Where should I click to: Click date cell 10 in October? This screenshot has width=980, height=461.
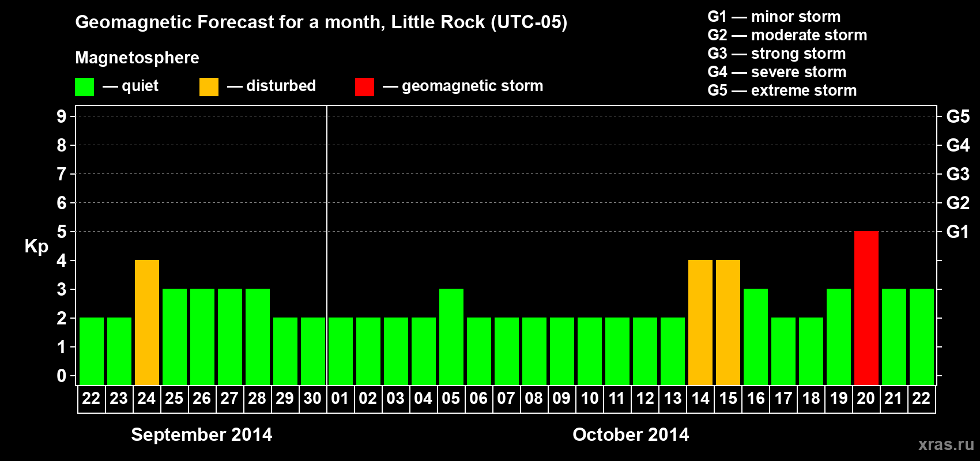(x=589, y=399)
